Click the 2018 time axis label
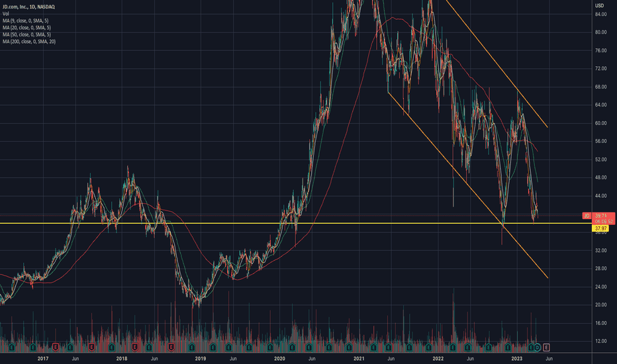Image resolution: width=617 pixels, height=364 pixels. [122, 359]
